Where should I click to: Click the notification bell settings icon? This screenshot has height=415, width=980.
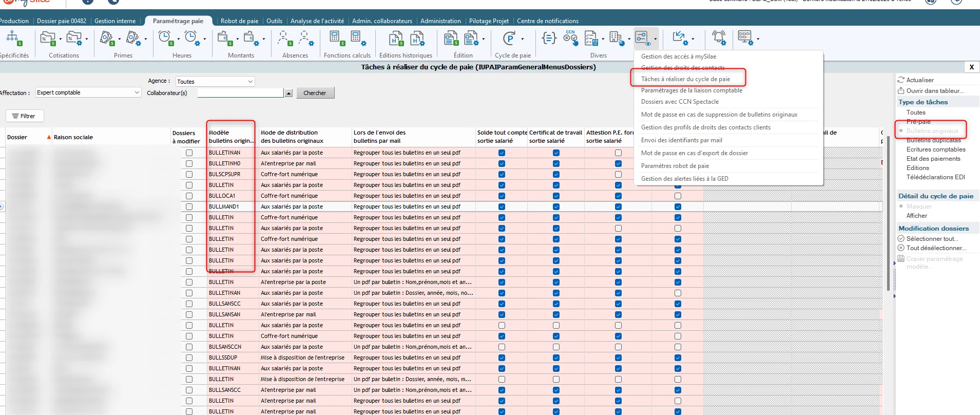click(x=719, y=38)
